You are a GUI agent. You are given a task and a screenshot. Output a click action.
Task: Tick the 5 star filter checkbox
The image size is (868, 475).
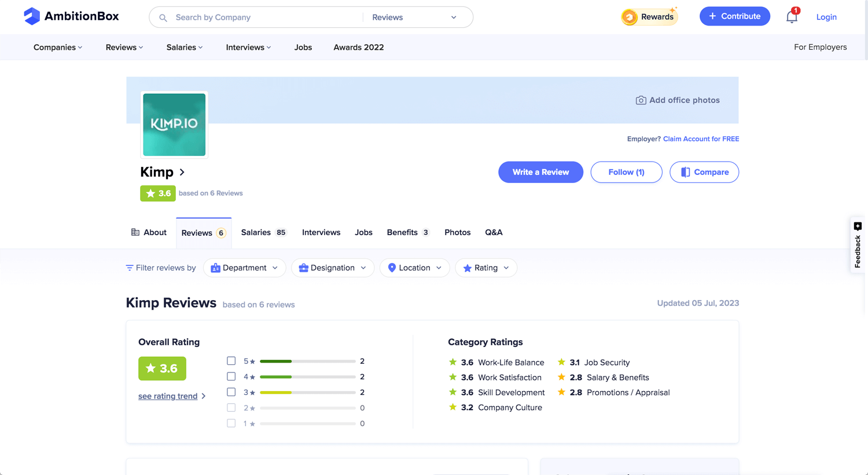(x=231, y=361)
